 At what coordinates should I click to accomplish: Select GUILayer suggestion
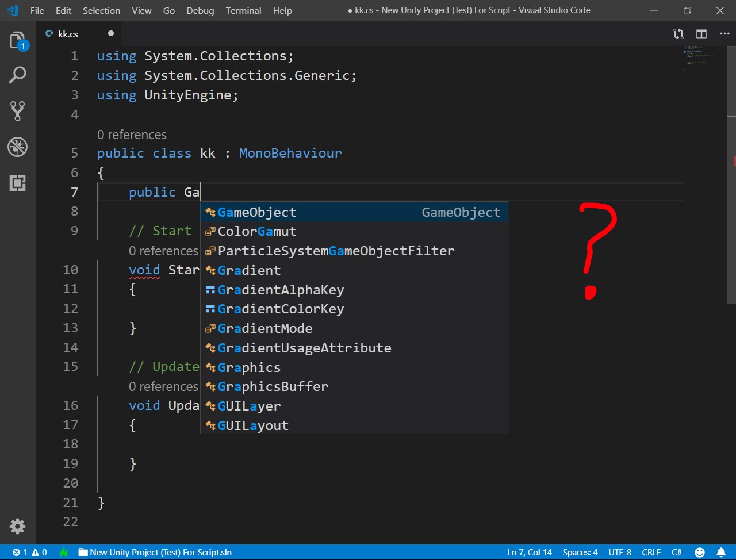[x=354, y=406]
